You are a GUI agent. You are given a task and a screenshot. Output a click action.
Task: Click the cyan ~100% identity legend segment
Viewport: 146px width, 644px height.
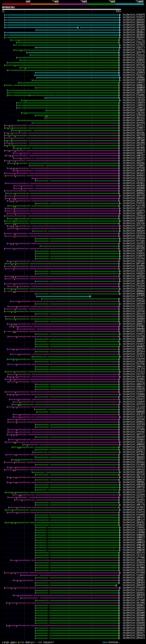click(x=130, y=4)
